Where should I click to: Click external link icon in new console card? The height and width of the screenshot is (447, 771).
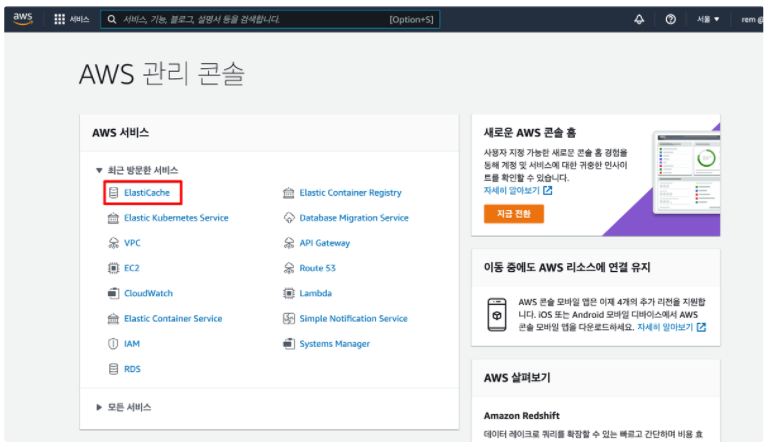tap(548, 190)
